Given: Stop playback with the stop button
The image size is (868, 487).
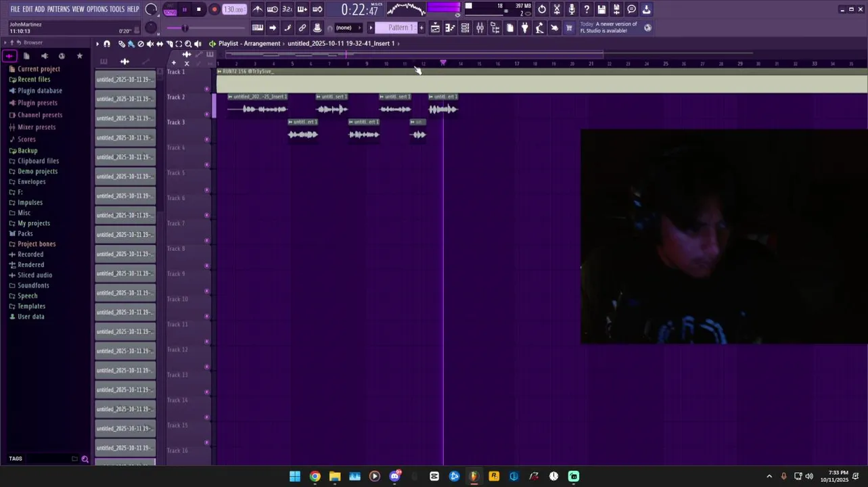Looking at the screenshot, I should click(198, 9).
